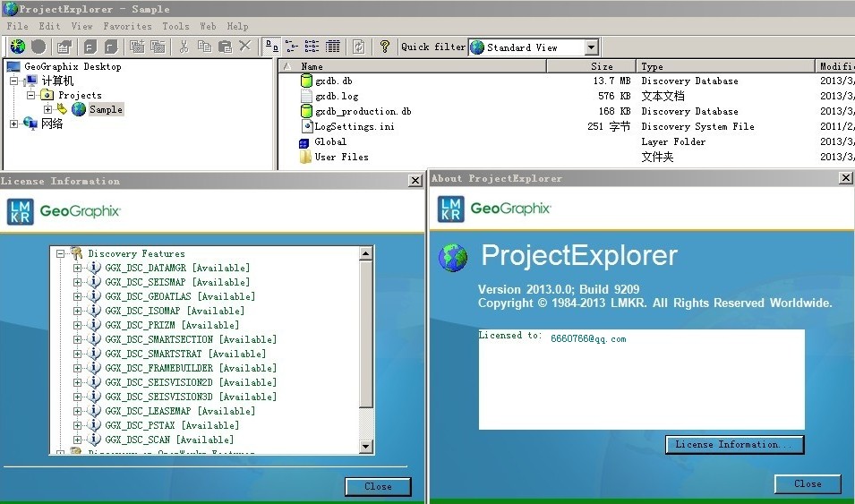This screenshot has width=855, height=504.
Task: Collapse the 计算机 tree node
Action: coord(13,81)
